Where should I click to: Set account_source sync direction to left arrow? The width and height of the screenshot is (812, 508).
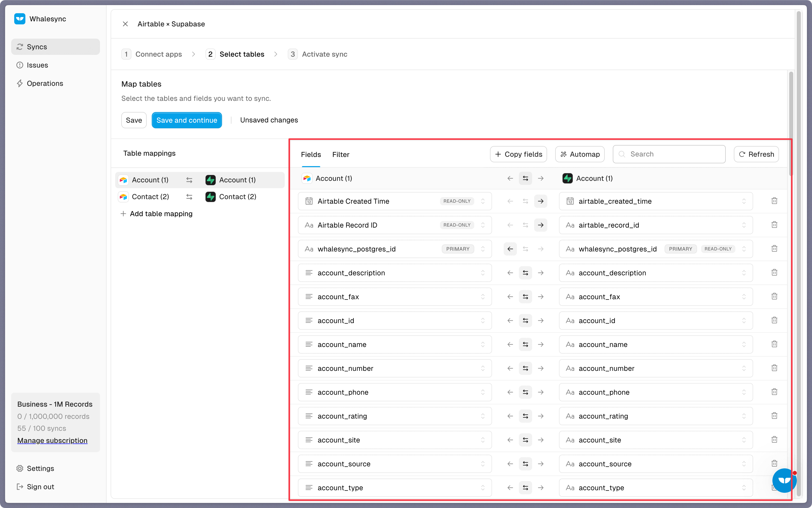click(x=510, y=464)
